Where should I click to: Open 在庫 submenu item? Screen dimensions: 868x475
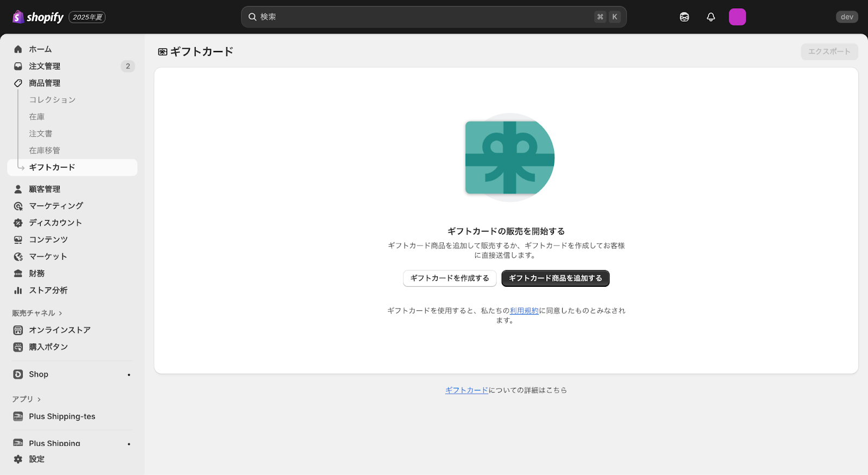coord(37,117)
